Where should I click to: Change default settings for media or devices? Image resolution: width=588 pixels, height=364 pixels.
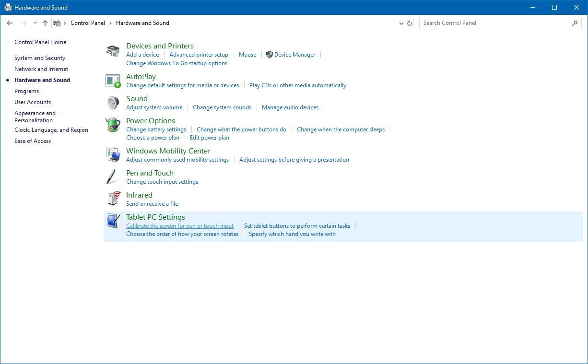(182, 85)
